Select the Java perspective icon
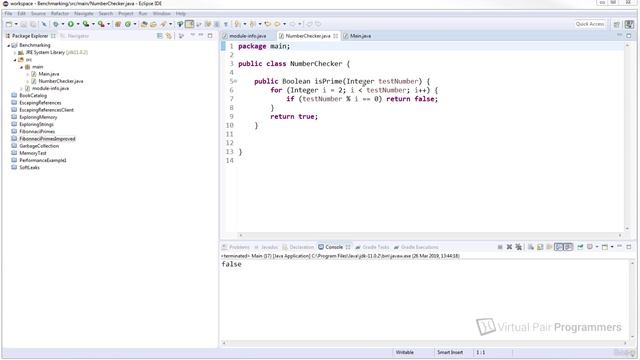The height and width of the screenshot is (360, 640). point(629,24)
